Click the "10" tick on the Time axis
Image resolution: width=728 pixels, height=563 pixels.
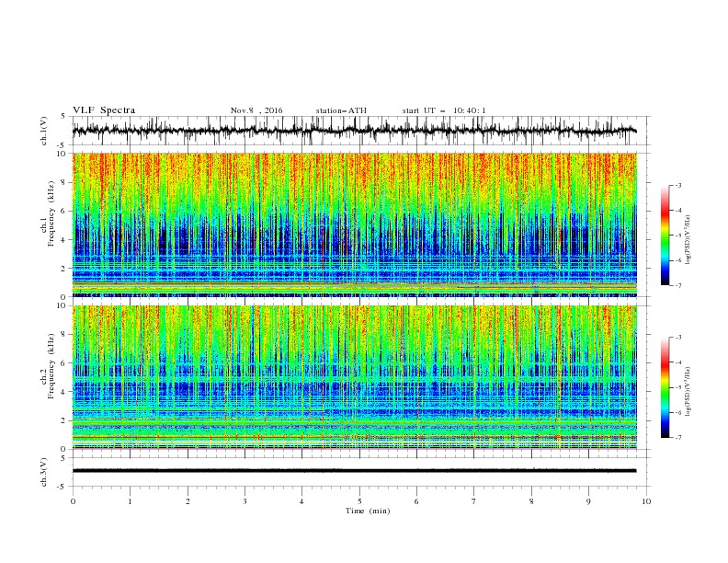pos(646,501)
